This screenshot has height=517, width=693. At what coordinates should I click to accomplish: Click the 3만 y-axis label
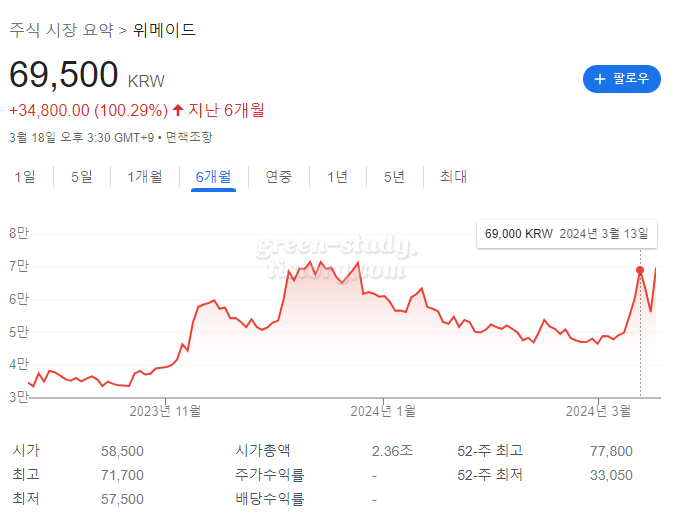point(19,397)
